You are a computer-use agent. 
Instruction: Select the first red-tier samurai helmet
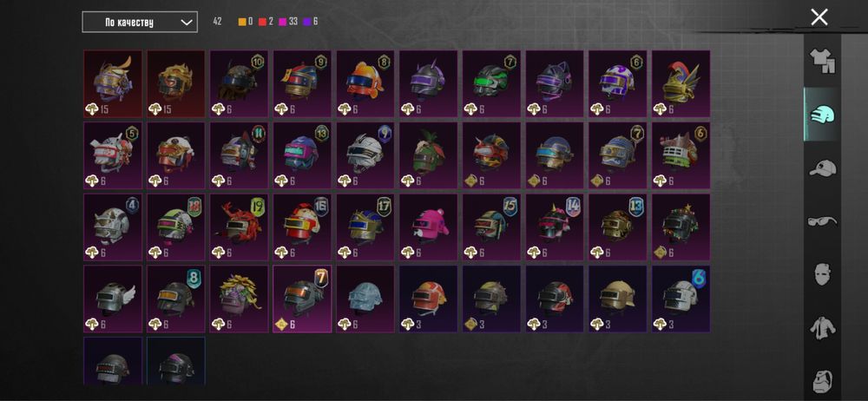(x=113, y=84)
